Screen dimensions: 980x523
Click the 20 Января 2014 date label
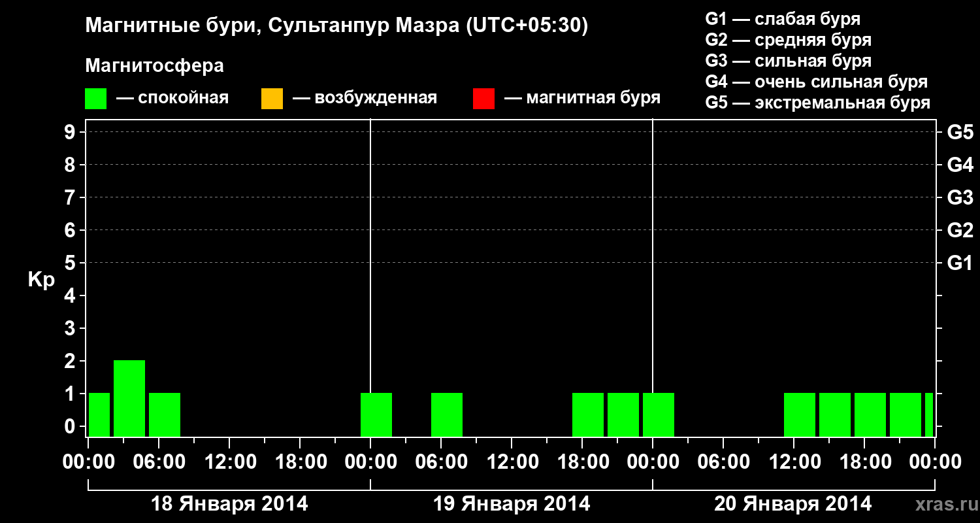pyautogui.click(x=792, y=504)
